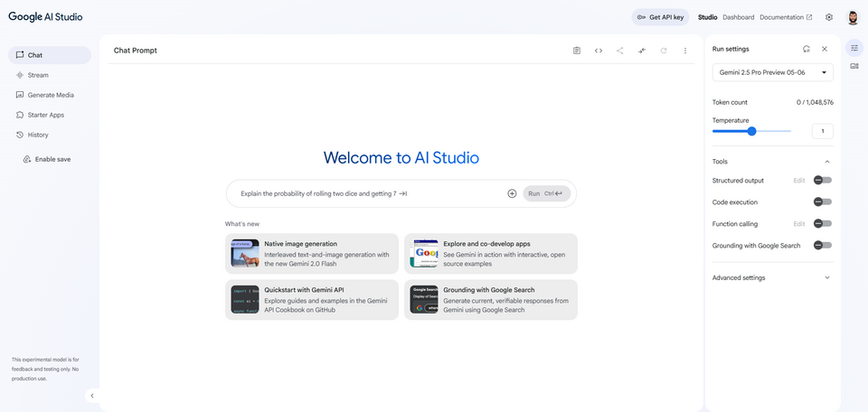Click the Google AI Studio logo

(x=45, y=16)
